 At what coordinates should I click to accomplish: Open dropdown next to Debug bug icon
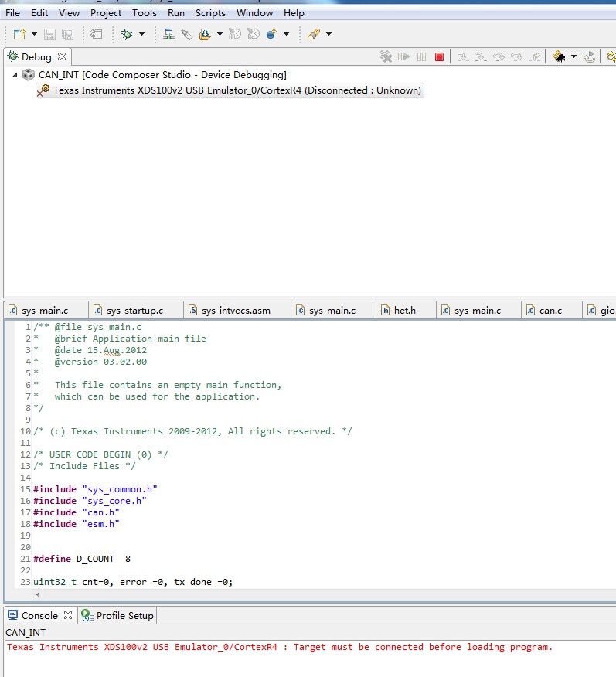pyautogui.click(x=141, y=34)
